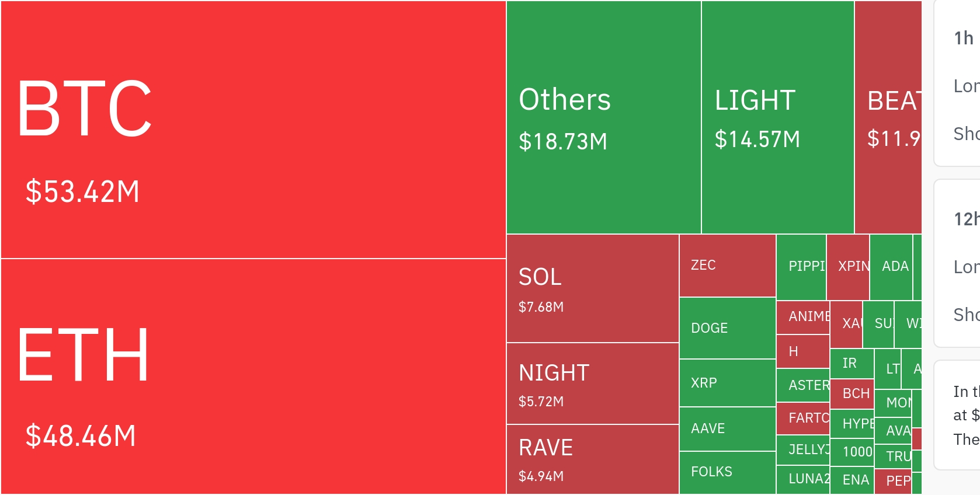Click the XRP heatmap tile

click(x=727, y=383)
